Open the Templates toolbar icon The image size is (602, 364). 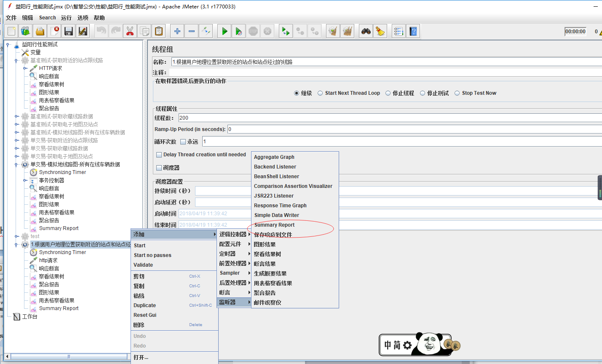[26, 31]
